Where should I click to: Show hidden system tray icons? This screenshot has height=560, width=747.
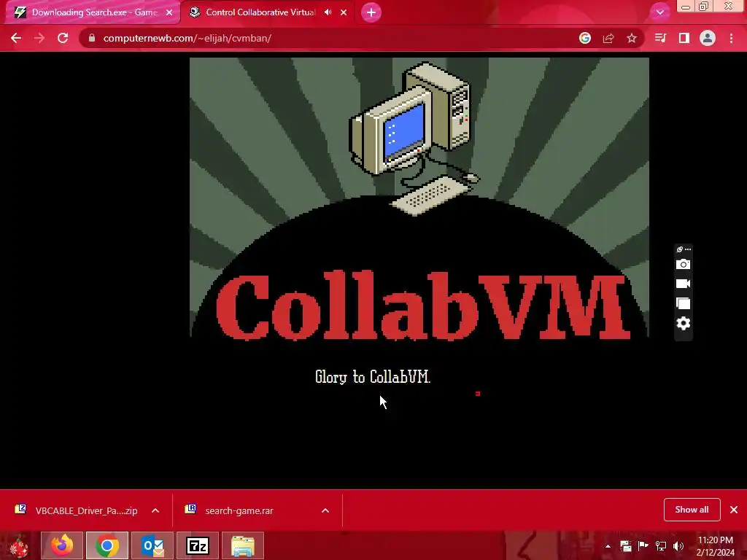click(608, 546)
